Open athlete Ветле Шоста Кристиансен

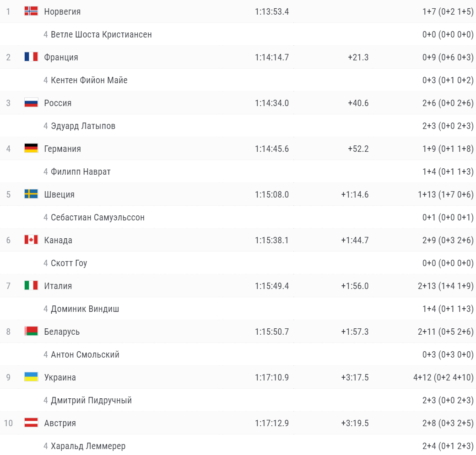[x=101, y=35]
